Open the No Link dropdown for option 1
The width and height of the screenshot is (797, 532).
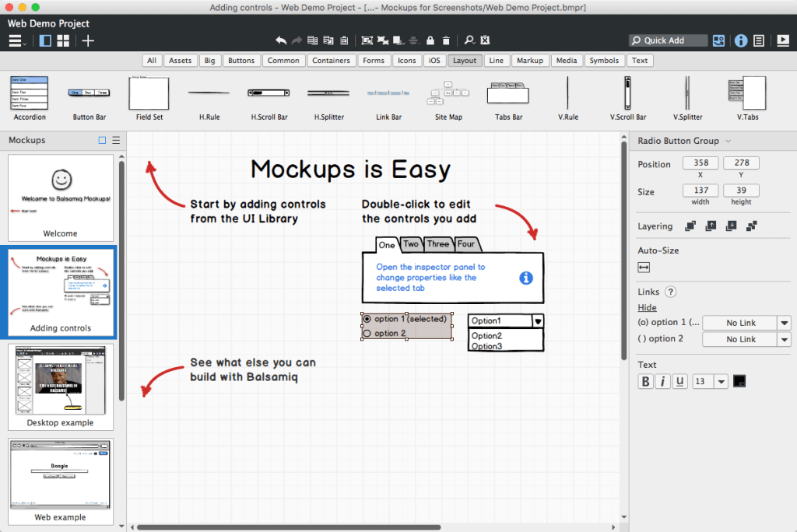click(x=786, y=322)
